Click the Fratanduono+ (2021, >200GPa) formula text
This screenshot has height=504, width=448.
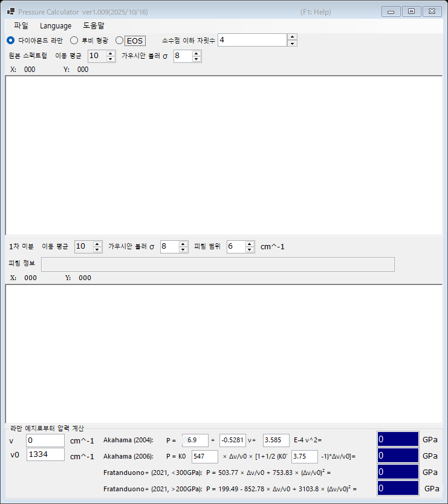click(230, 489)
